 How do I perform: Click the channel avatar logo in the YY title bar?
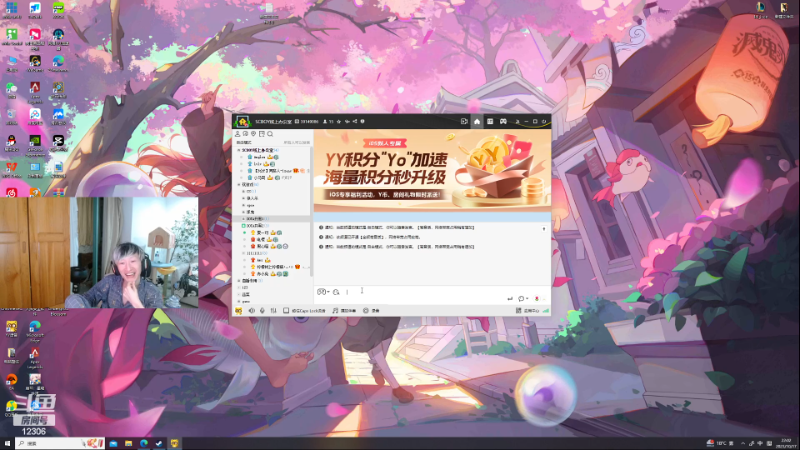tap(242, 122)
